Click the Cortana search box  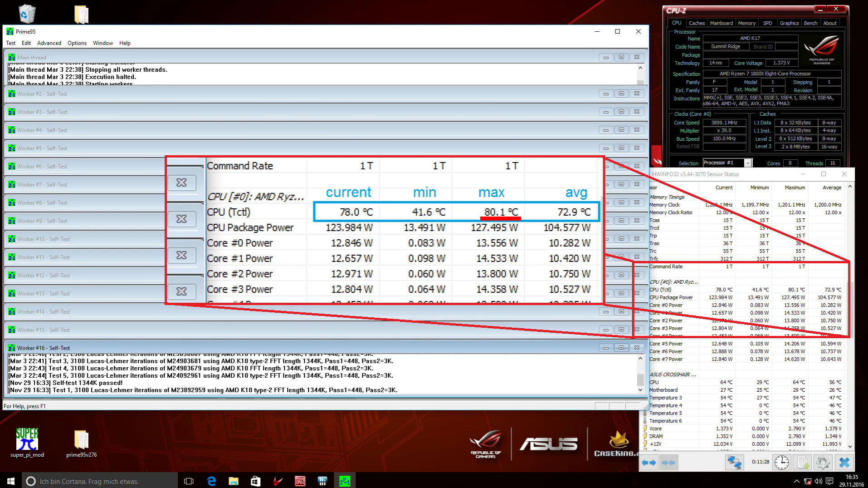coord(100,481)
